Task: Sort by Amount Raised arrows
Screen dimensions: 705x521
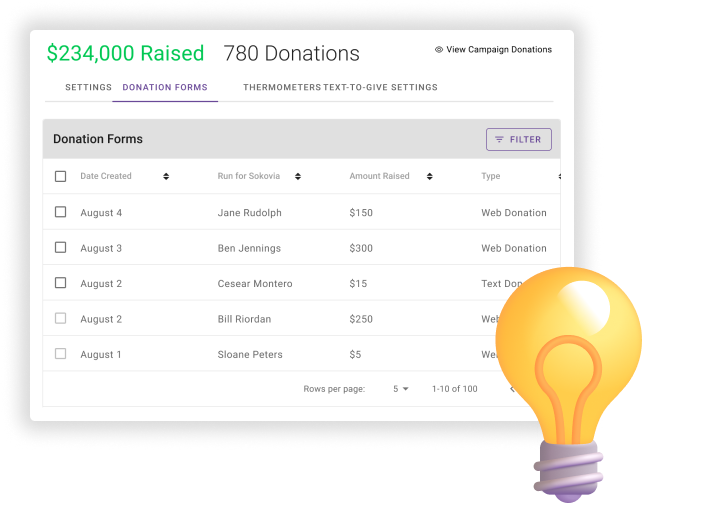Action: pyautogui.click(x=429, y=176)
